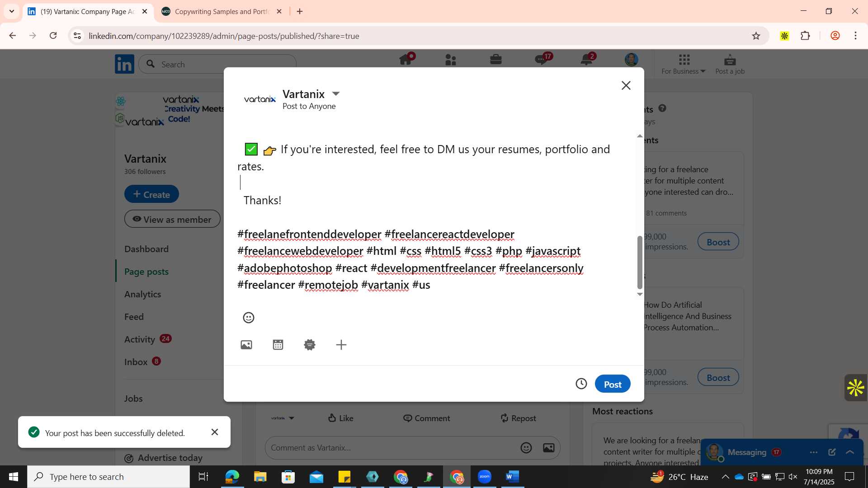Expand more post options plus icon

tap(341, 345)
